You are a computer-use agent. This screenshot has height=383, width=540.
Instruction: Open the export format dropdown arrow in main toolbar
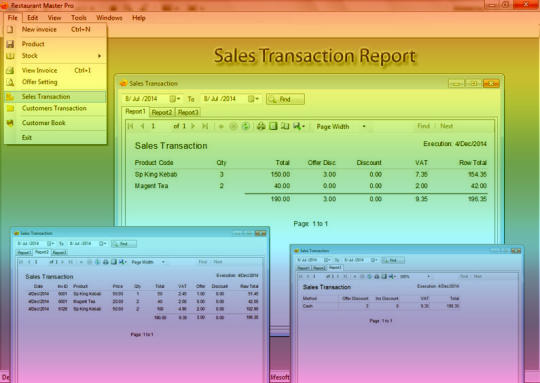(x=303, y=127)
